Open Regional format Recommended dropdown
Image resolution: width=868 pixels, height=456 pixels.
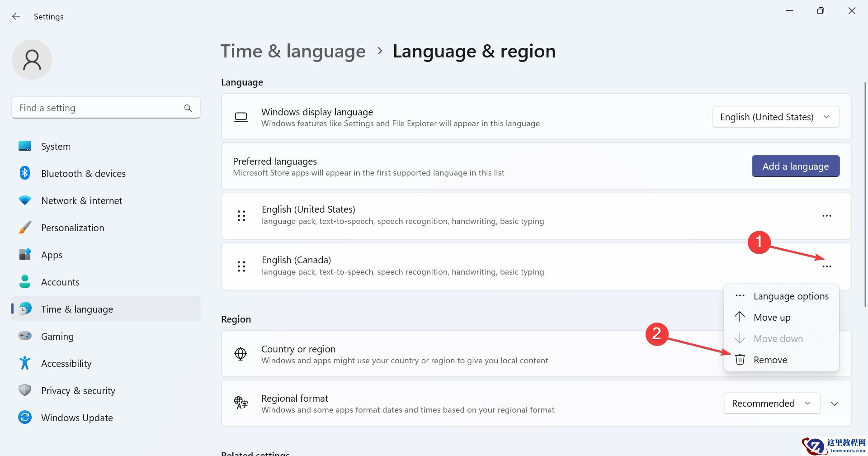(772, 403)
